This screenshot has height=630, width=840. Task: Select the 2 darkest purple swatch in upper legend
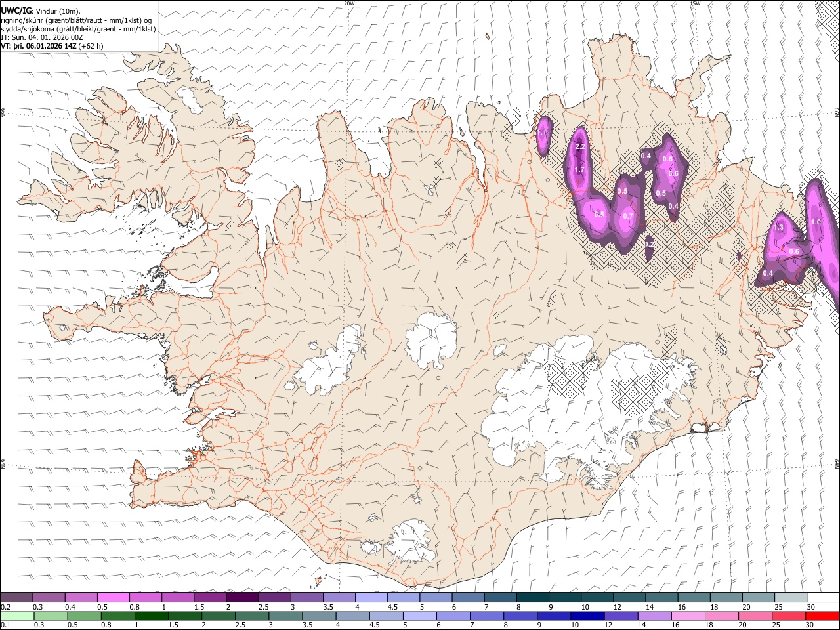click(242, 597)
